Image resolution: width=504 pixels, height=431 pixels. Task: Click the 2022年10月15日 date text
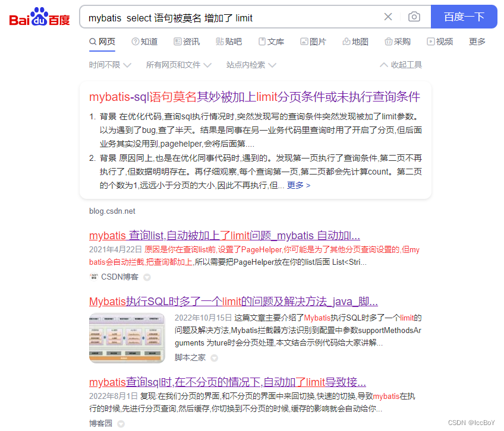203,318
